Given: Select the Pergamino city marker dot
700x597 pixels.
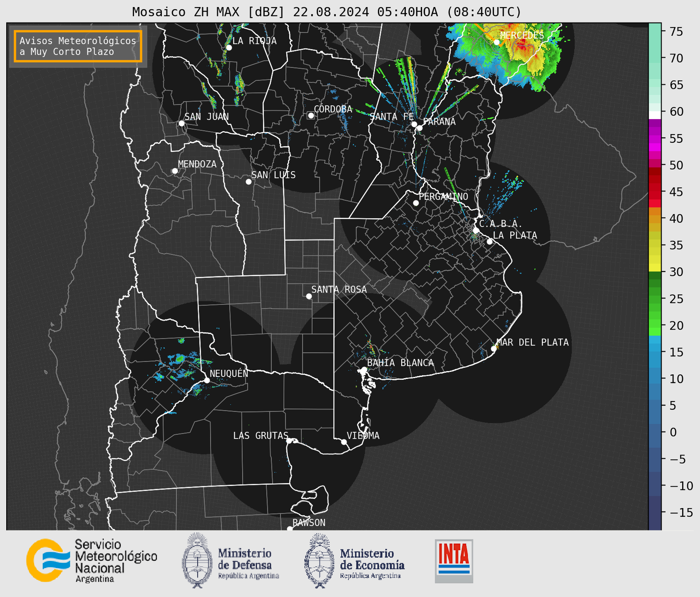Looking at the screenshot, I should pyautogui.click(x=416, y=203).
